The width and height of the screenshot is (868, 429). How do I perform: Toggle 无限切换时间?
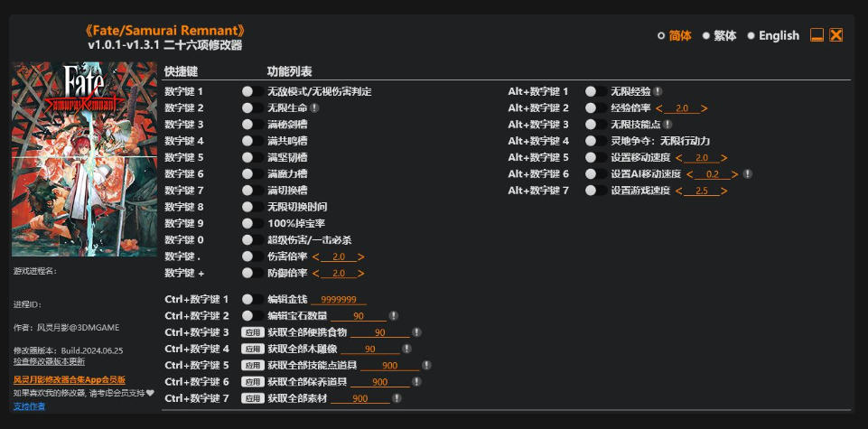(252, 207)
